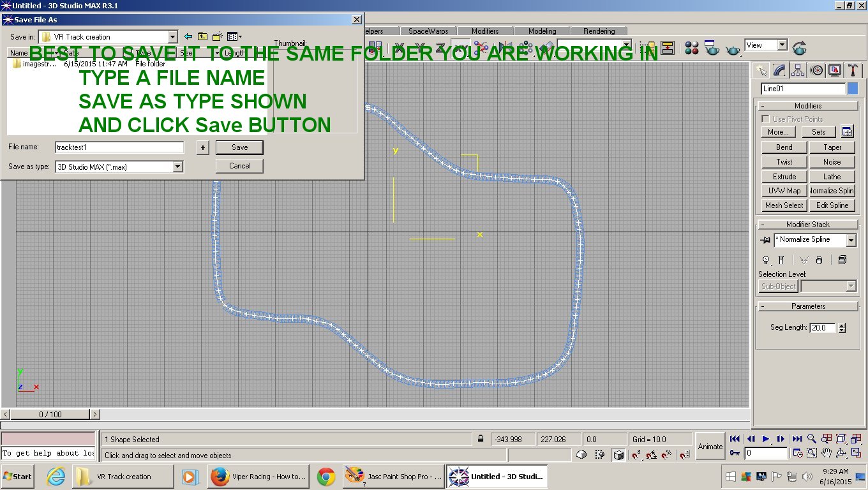Click the Save button in dialog

click(239, 147)
